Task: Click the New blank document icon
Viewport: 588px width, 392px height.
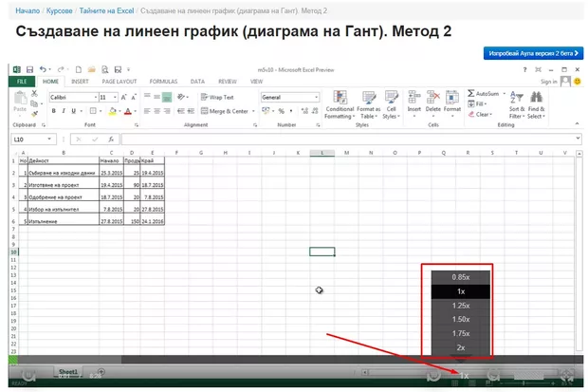Action: coord(79,69)
